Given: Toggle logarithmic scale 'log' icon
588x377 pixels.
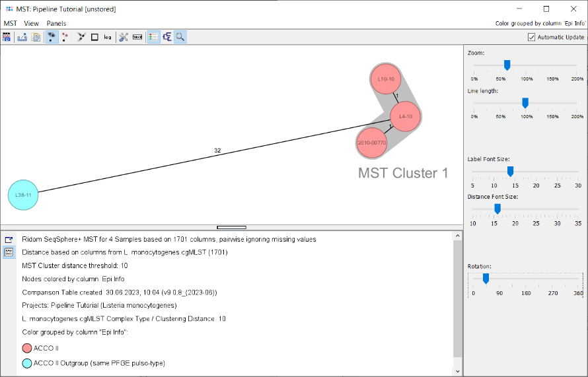Looking at the screenshot, I should pyautogui.click(x=108, y=37).
